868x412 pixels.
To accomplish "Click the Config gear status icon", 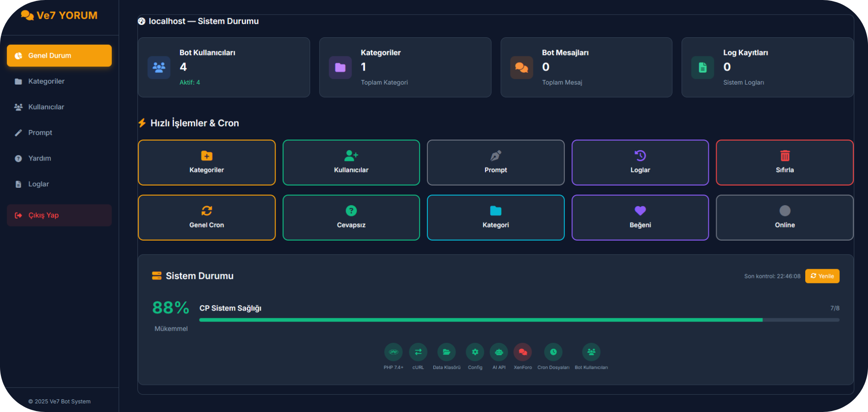I will (475, 352).
